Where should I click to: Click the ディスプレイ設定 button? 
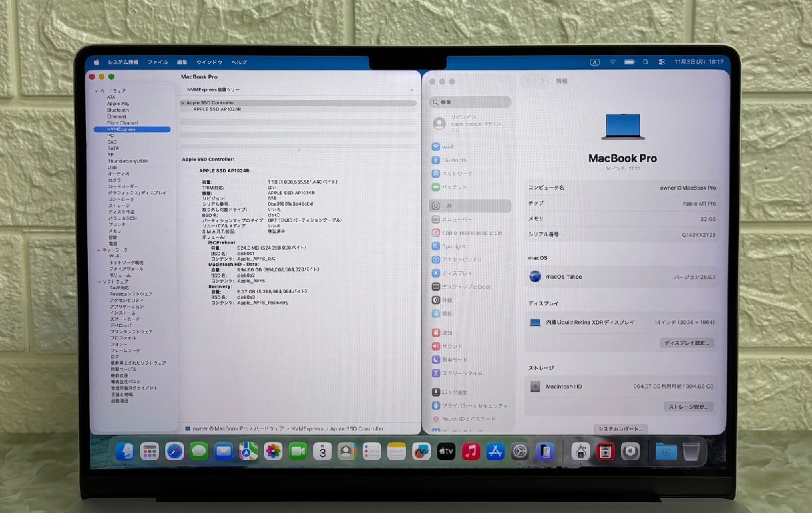687,343
